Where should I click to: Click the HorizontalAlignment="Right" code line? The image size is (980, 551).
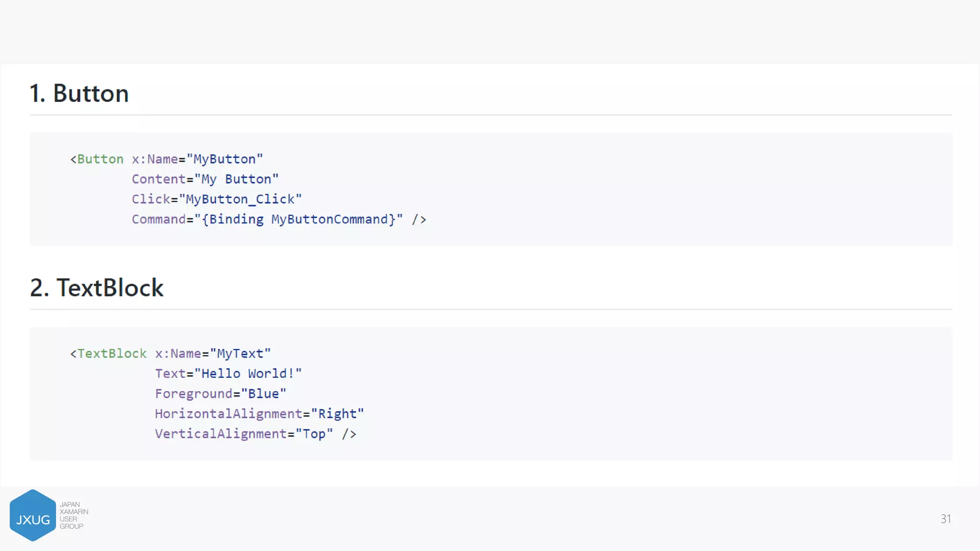(x=259, y=414)
